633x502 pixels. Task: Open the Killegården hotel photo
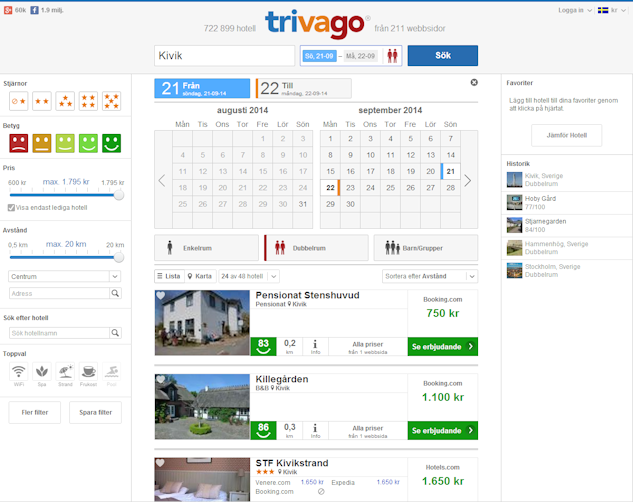pyautogui.click(x=202, y=406)
